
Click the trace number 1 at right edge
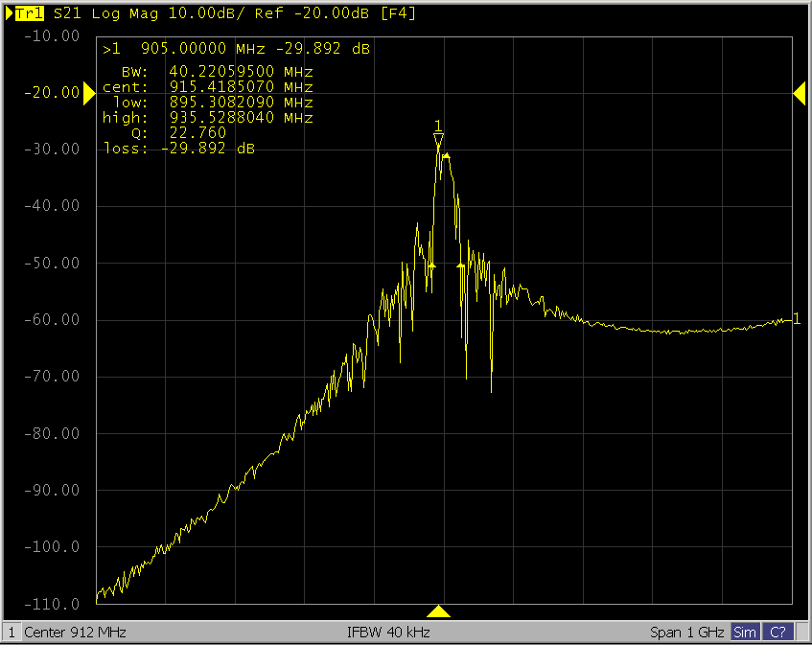(797, 319)
